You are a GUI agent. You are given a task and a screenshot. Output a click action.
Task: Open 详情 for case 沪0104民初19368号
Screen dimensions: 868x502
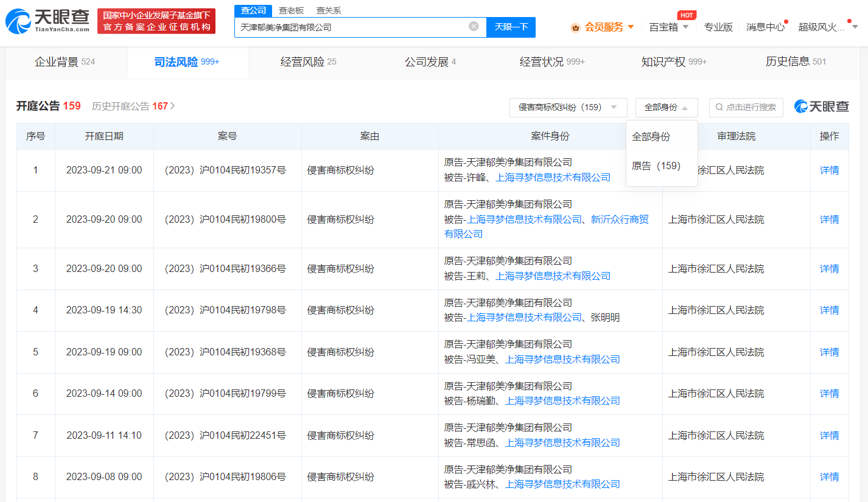pos(829,352)
